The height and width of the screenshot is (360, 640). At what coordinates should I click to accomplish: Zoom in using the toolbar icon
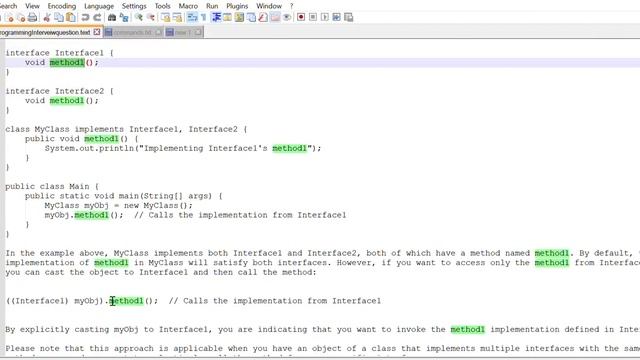(139, 17)
